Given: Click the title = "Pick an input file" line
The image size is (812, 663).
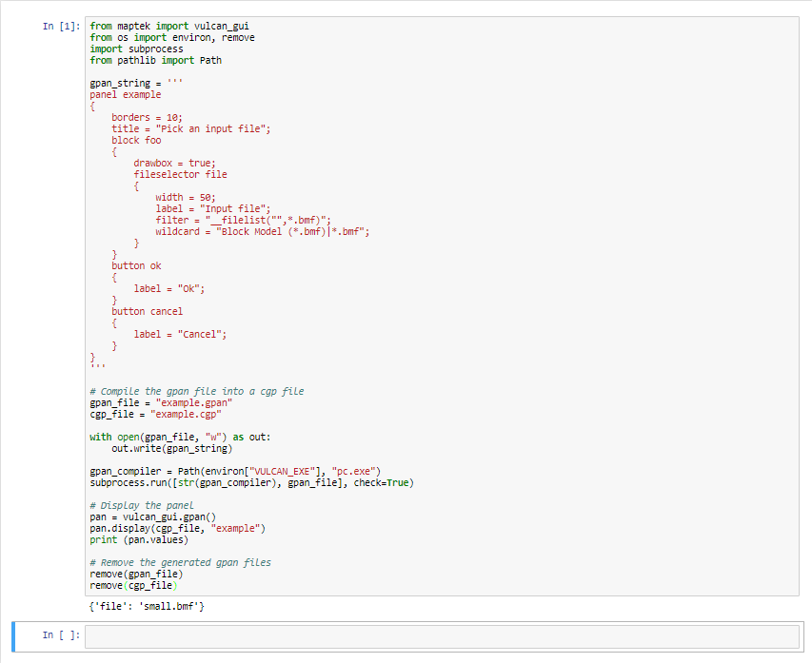Looking at the screenshot, I should tap(191, 128).
